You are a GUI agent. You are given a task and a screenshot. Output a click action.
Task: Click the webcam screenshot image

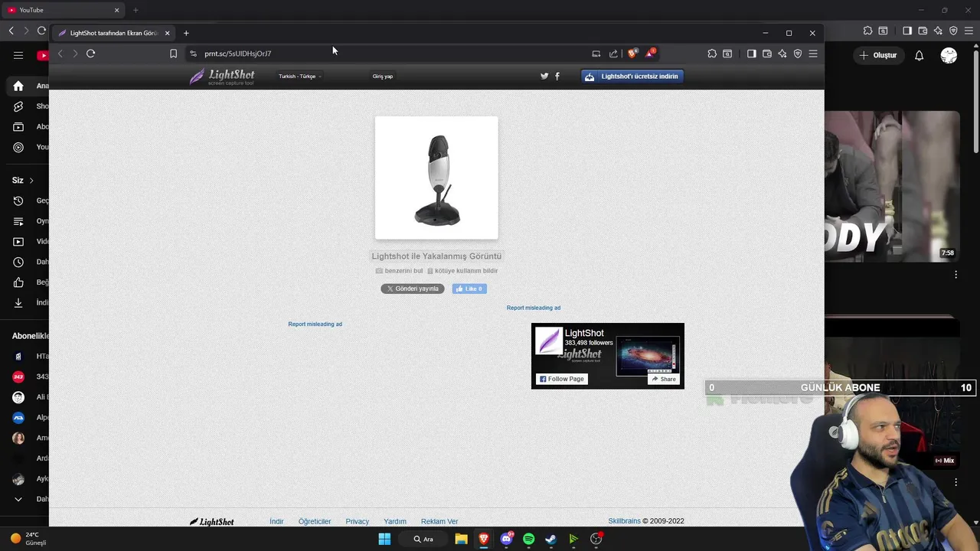pos(436,178)
